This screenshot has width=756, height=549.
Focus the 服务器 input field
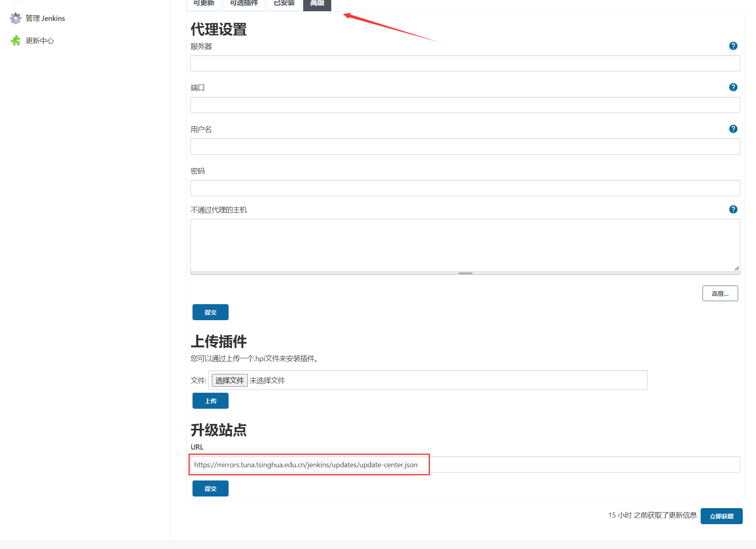click(x=465, y=63)
